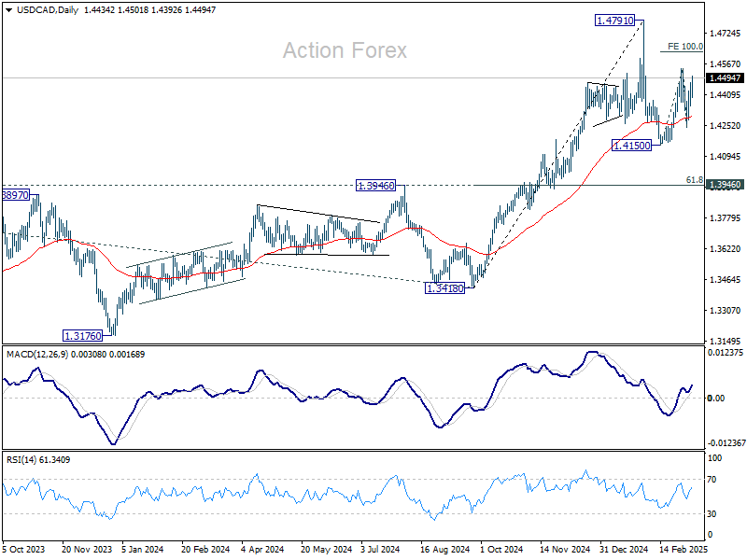Click the 5 Oct 2023 date label
This screenshot has width=747, height=560.
(x=23, y=550)
